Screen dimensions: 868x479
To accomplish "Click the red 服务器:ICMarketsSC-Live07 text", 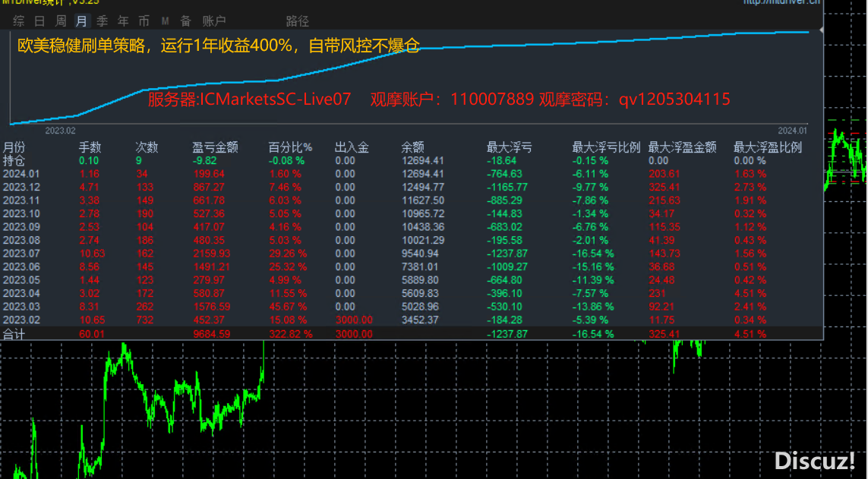I will click(x=250, y=99).
